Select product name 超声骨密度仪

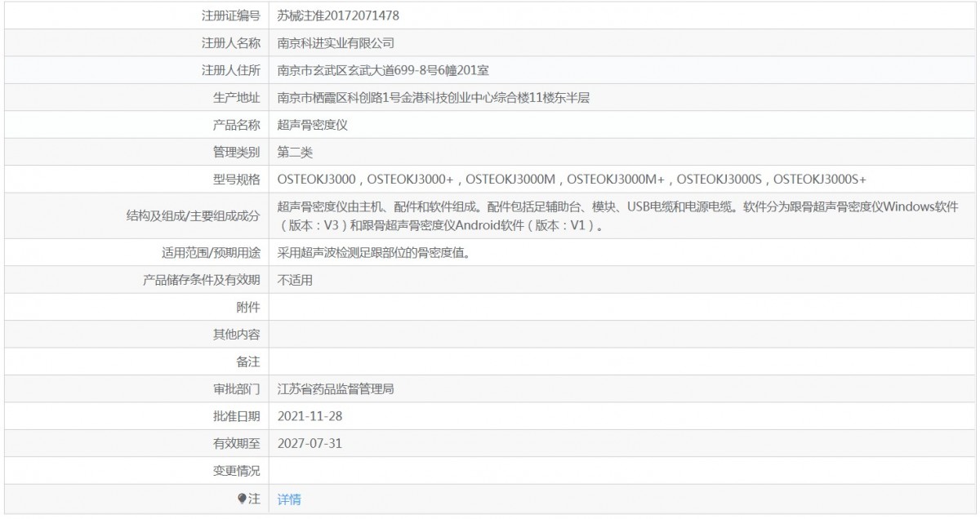click(313, 125)
